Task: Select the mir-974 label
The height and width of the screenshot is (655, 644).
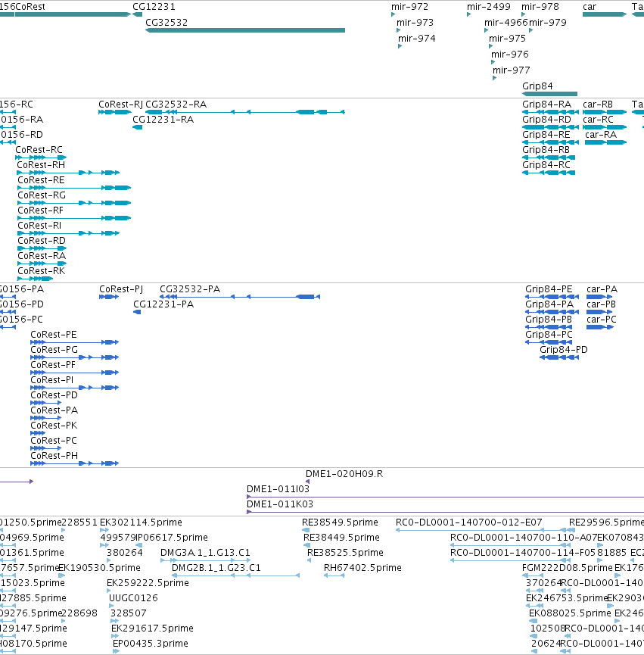Action: pos(416,39)
